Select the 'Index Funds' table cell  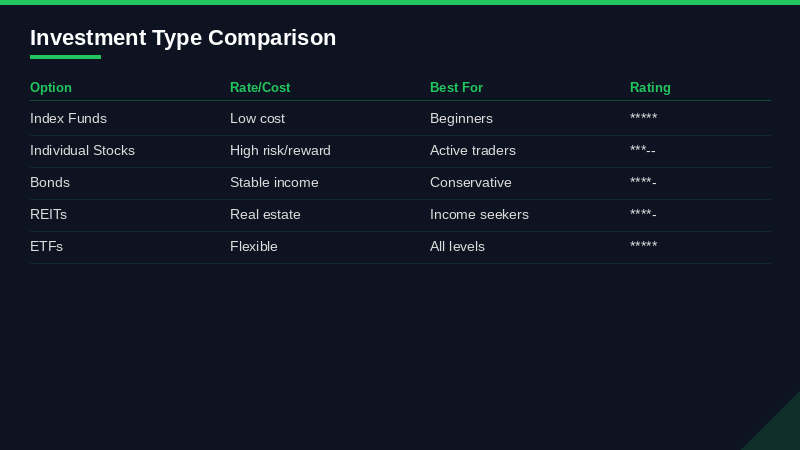[68, 119]
